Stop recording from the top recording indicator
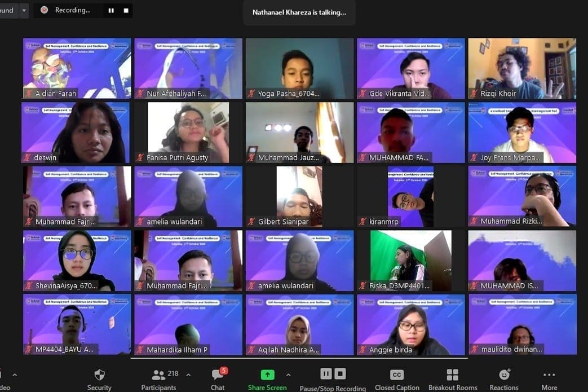This screenshot has height=392, width=588. click(x=126, y=10)
